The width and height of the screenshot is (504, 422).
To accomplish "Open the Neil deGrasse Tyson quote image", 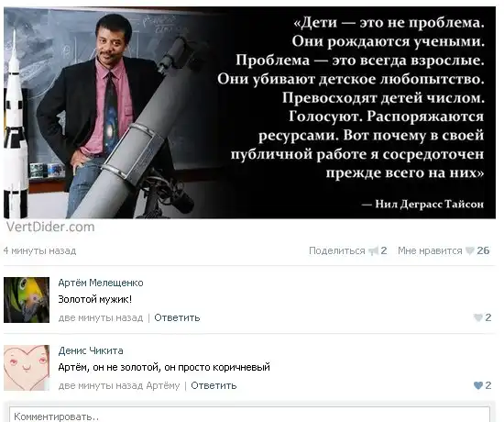I will click(250, 113).
